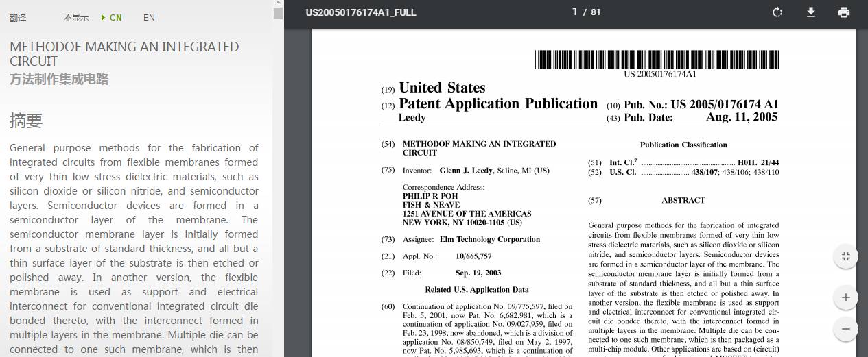Click the 摘要 heading

26,121
